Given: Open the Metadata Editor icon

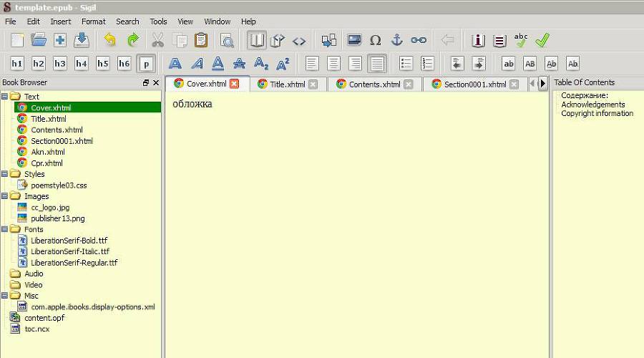Looking at the screenshot, I should (x=478, y=40).
